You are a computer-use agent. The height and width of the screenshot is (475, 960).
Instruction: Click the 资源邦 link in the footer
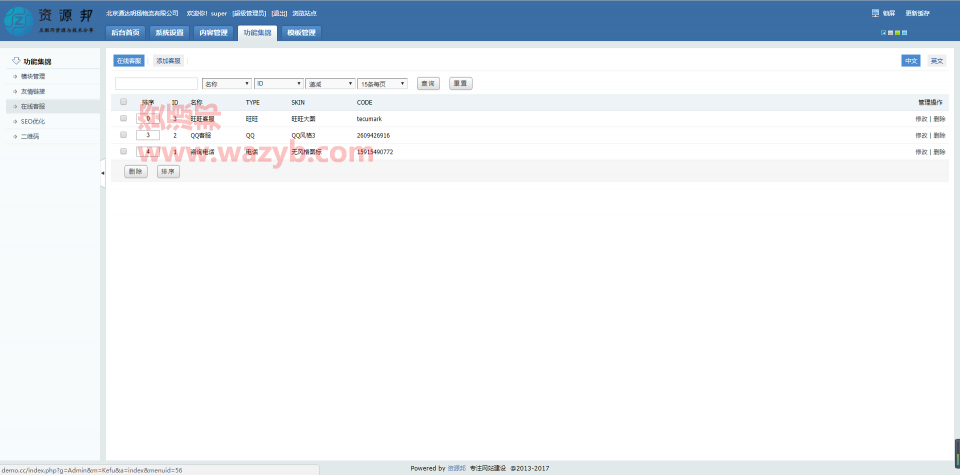[x=456, y=468]
